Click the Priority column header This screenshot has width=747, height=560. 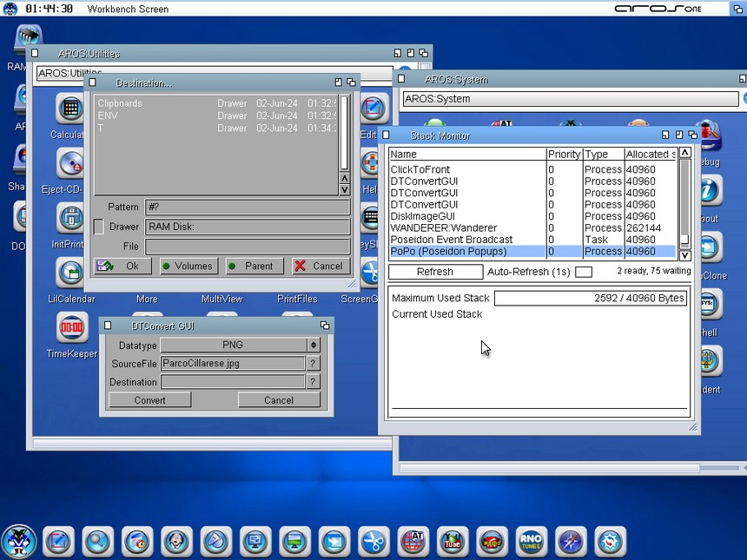[x=564, y=154]
